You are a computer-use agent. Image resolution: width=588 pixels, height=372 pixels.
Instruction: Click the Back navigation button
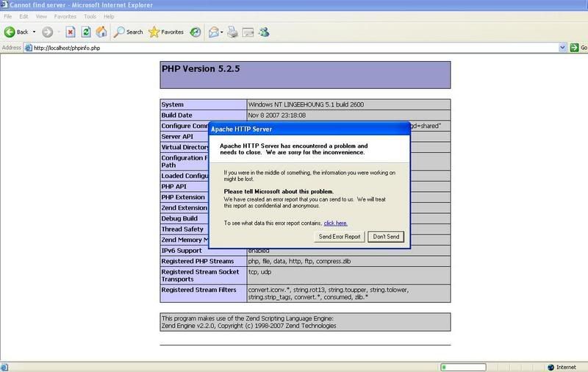pos(16,32)
